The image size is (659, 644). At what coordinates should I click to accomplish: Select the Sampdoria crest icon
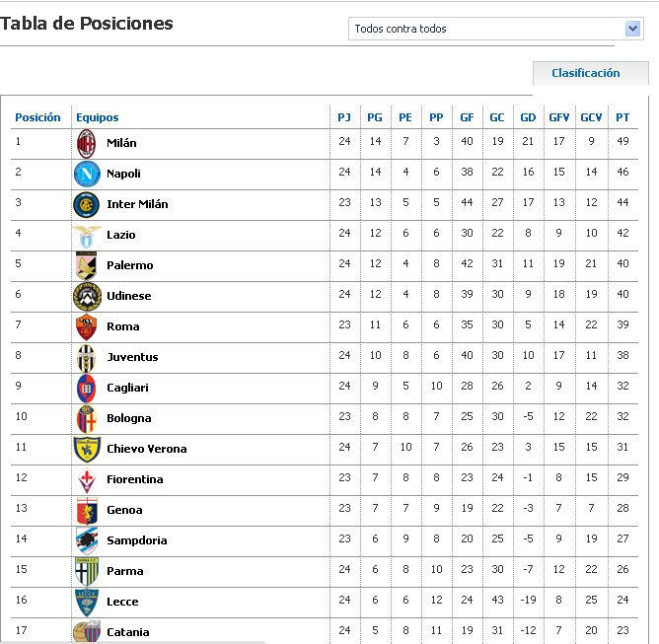(x=87, y=540)
